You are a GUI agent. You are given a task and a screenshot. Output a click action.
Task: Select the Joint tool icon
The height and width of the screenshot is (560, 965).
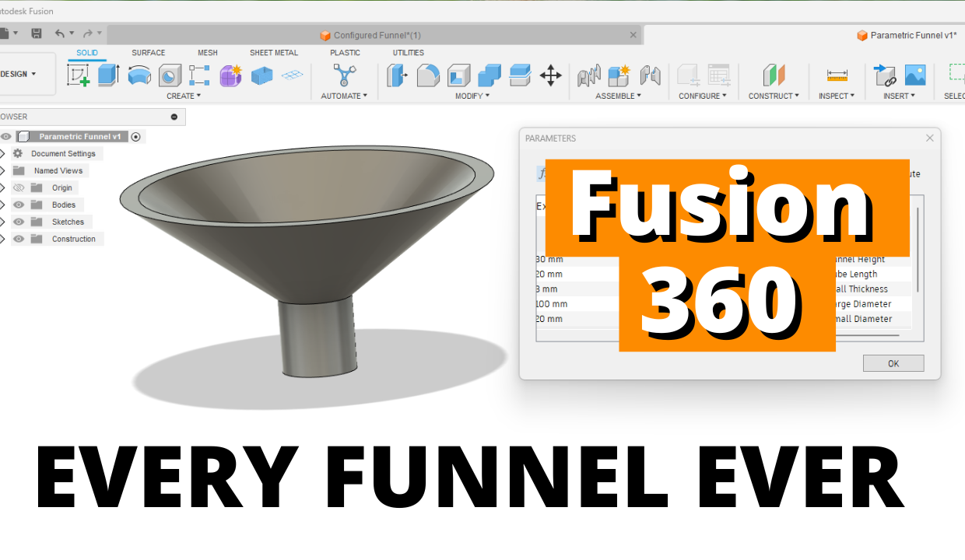pos(589,75)
